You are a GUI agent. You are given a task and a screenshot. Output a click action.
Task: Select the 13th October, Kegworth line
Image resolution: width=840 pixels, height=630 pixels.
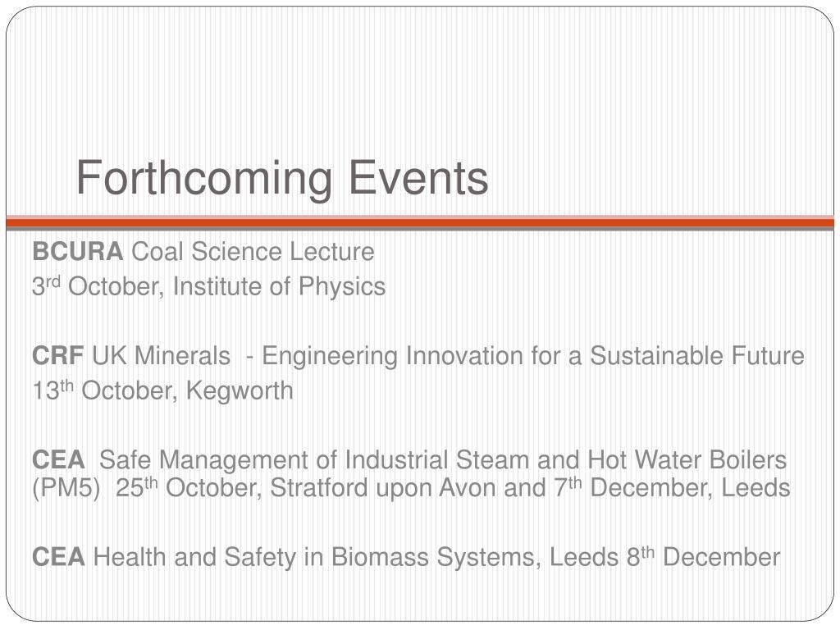(x=163, y=390)
